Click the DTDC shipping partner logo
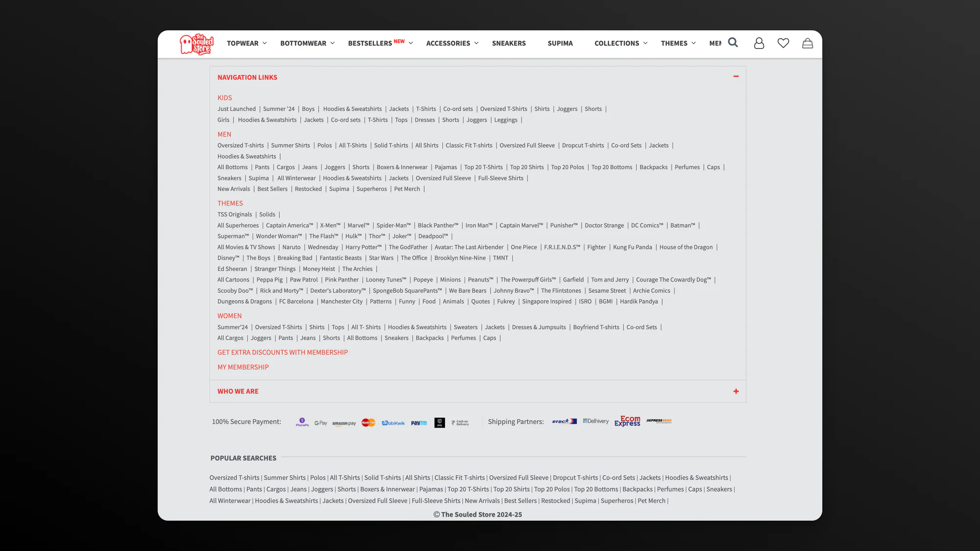This screenshot has height=551, width=980. pos(564,421)
